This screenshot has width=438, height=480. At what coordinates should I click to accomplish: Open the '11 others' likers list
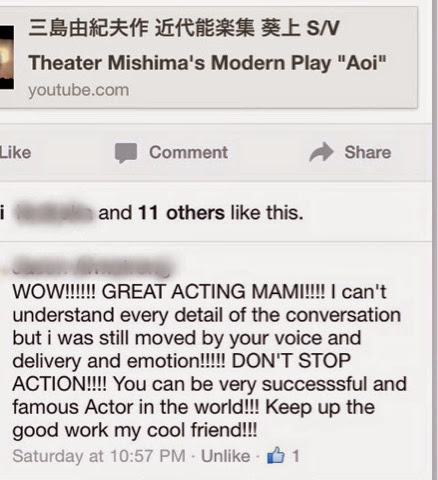181,213
